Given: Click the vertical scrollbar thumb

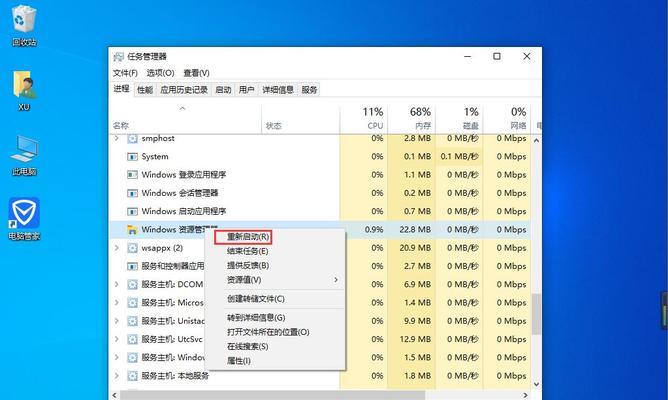Looking at the screenshot, I should pos(536,314).
